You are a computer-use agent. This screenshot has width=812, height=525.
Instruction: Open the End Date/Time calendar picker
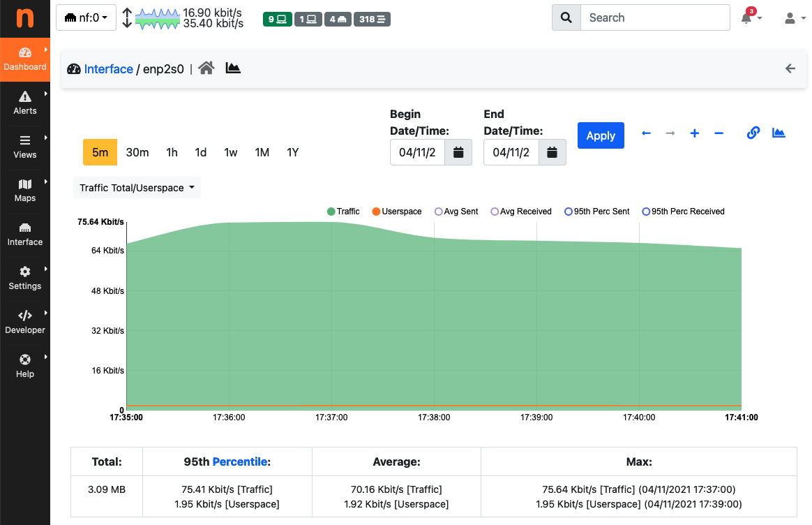[x=552, y=152]
